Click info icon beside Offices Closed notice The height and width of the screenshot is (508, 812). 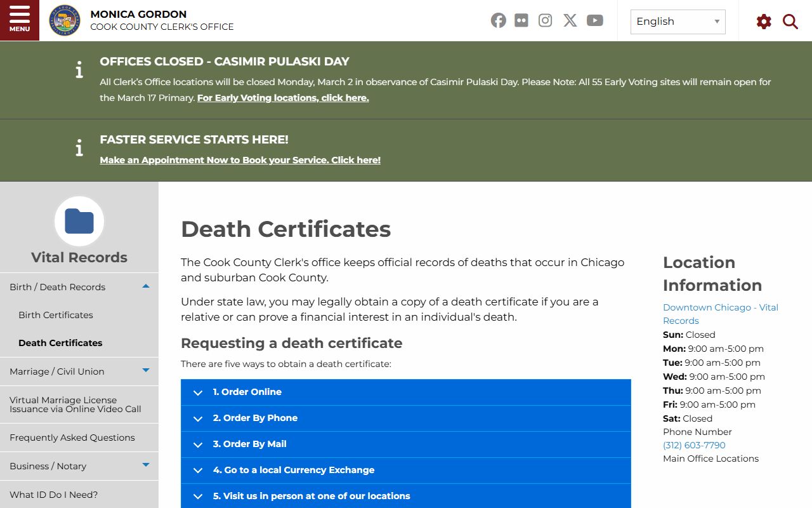click(79, 70)
